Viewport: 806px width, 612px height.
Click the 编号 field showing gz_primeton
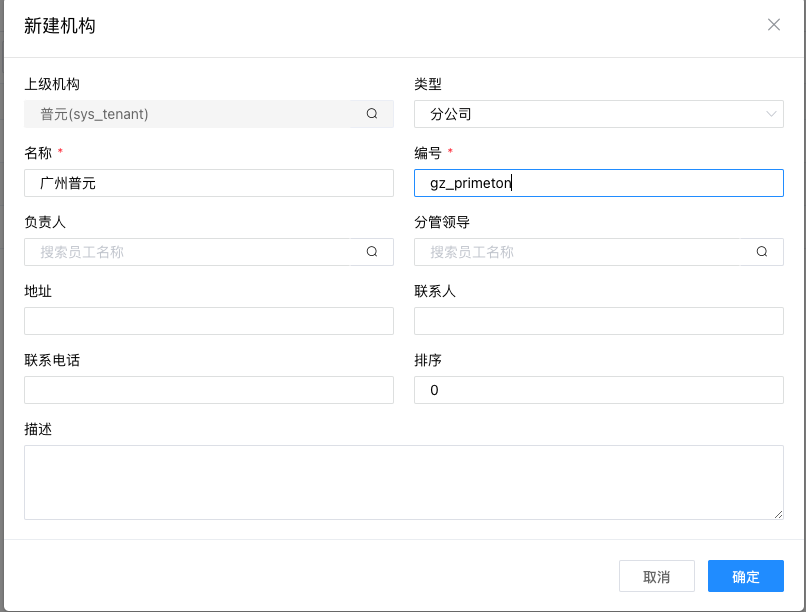click(x=598, y=182)
